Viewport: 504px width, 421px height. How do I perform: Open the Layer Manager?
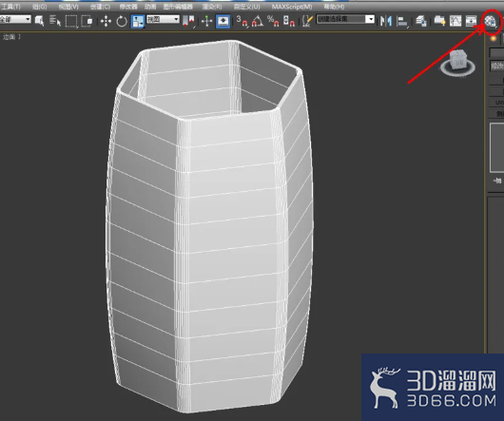pyautogui.click(x=420, y=21)
